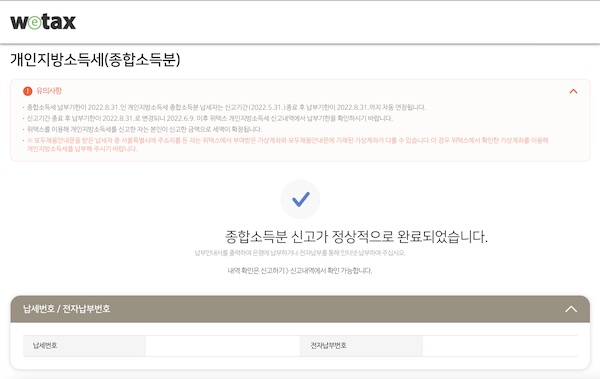Click the blue checkmark completion icon
Viewport: 600px width, 379px height.
point(300,199)
